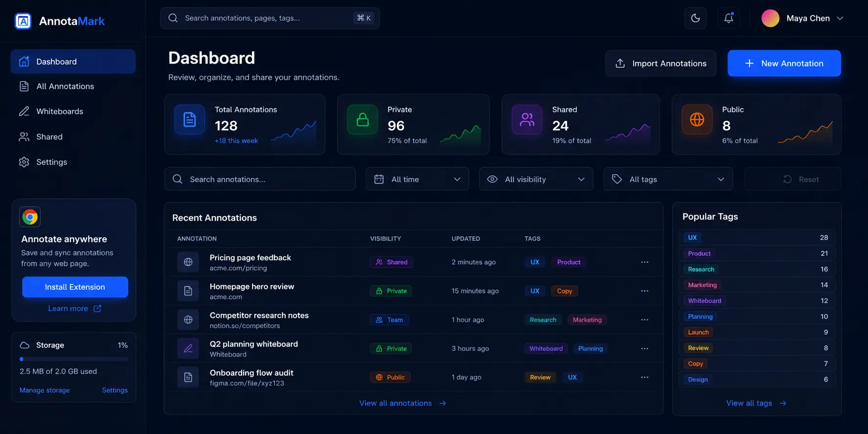Click Review tag on Onboarding flow audit
This screenshot has height=434, width=868.
pos(540,377)
